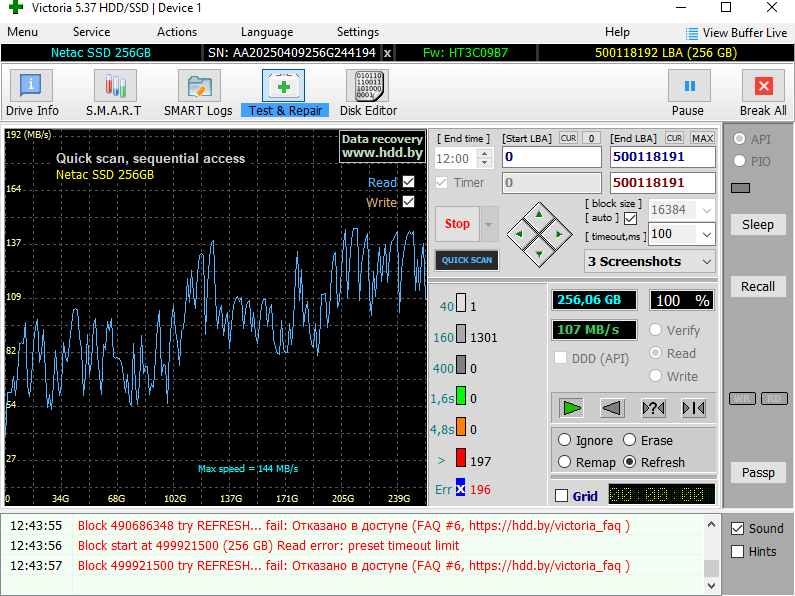This screenshot has width=795, height=596.
Task: Select the Remap radio option
Action: pyautogui.click(x=565, y=462)
